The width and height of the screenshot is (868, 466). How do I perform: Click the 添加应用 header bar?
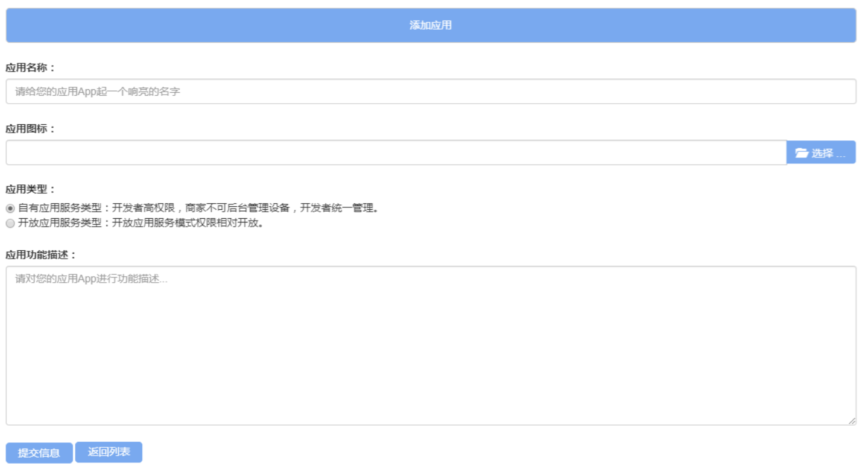click(431, 25)
